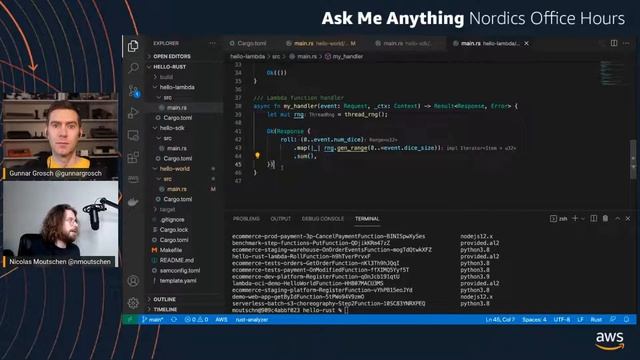This screenshot has width=640, height=360.
Task: Open the Run and Debug view
Action: tap(133, 113)
